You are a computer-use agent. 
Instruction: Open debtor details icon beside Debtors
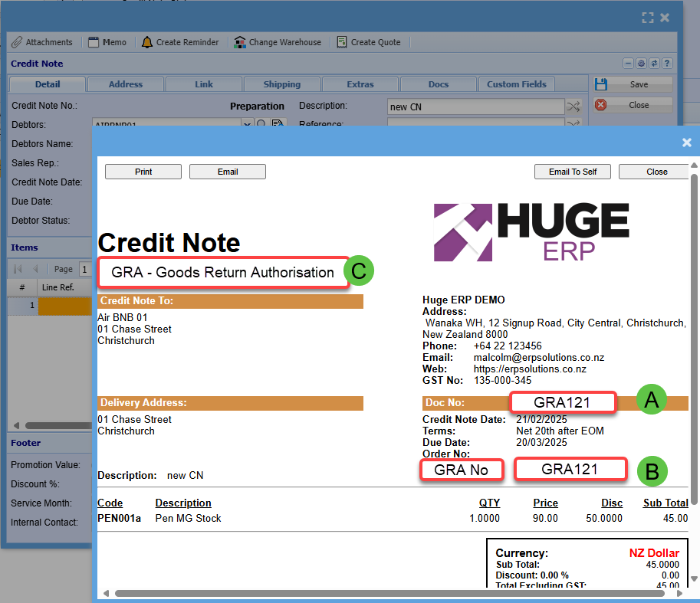[278, 123]
